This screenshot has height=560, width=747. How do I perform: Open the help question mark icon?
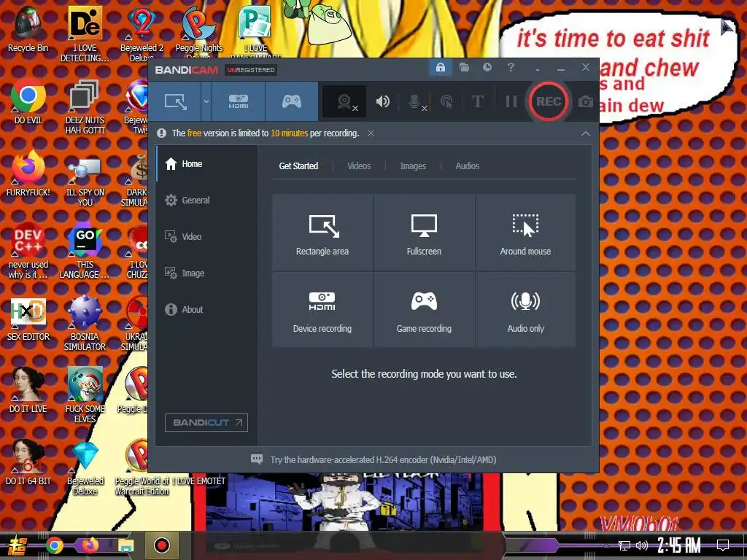[x=511, y=68]
